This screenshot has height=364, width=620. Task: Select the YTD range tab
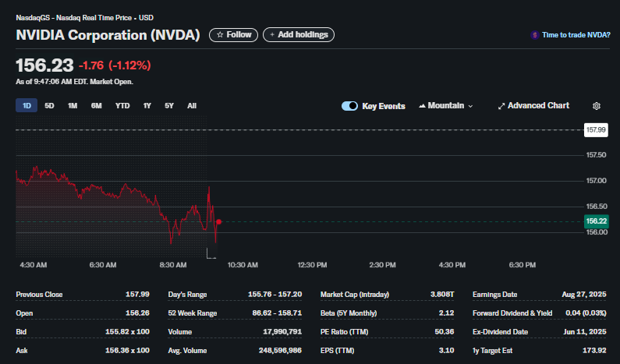pos(122,105)
